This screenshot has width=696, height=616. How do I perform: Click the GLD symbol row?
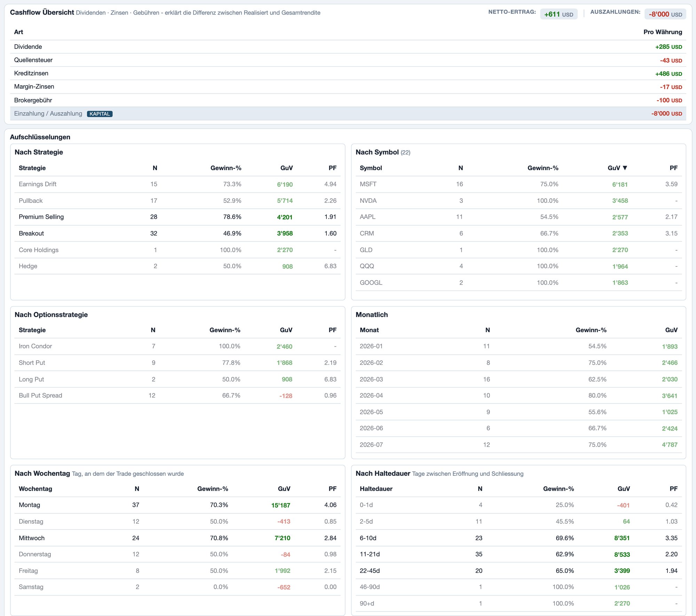519,250
